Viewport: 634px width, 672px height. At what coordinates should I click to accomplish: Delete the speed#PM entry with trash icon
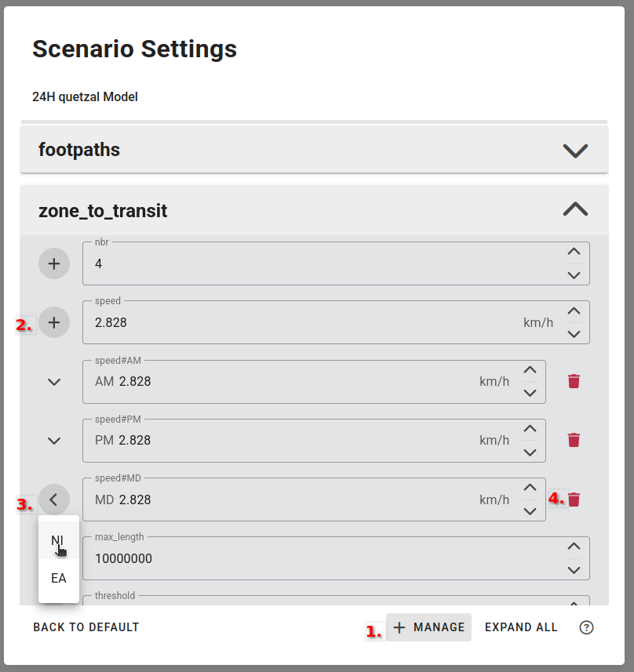[574, 440]
